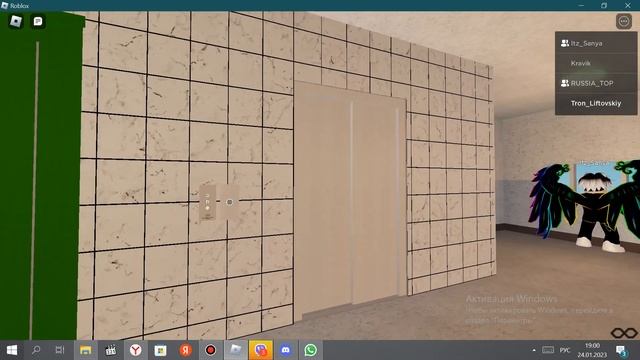
Task: Open Task View on the taskbar
Action: tap(60, 350)
